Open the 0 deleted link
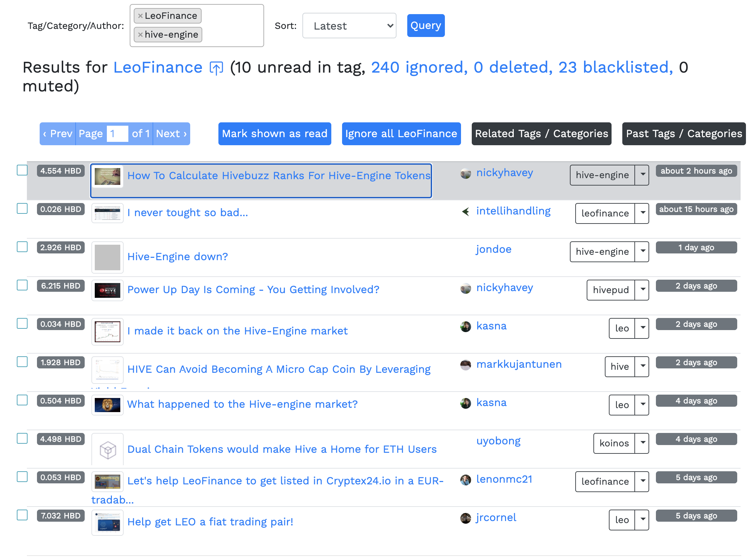752x560 pixels. (512, 68)
